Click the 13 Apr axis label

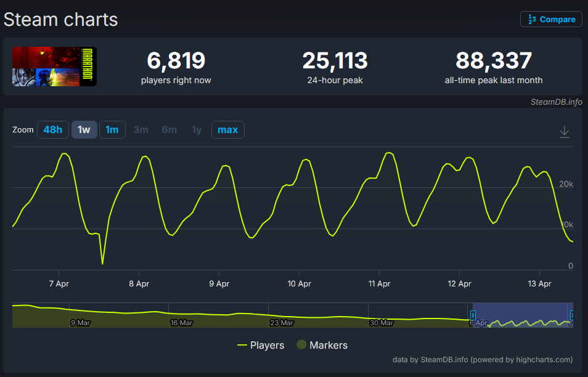click(x=540, y=284)
